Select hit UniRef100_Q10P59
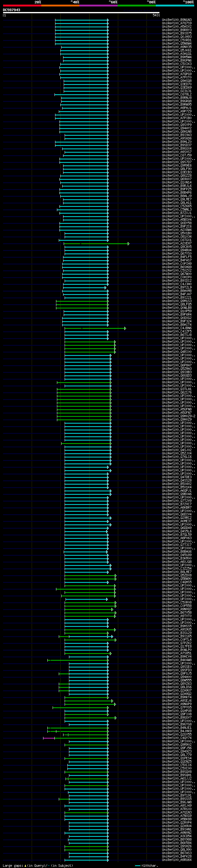 177,311
